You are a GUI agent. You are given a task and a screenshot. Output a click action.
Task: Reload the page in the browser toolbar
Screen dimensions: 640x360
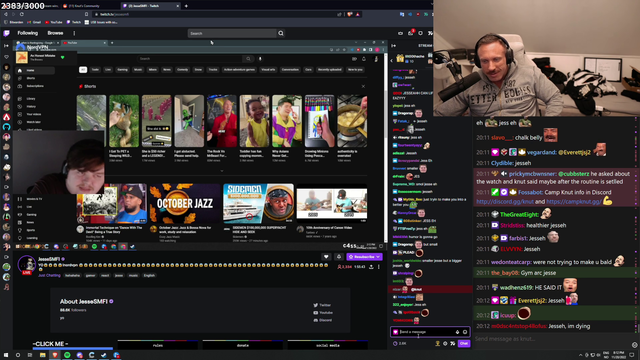click(22, 14)
